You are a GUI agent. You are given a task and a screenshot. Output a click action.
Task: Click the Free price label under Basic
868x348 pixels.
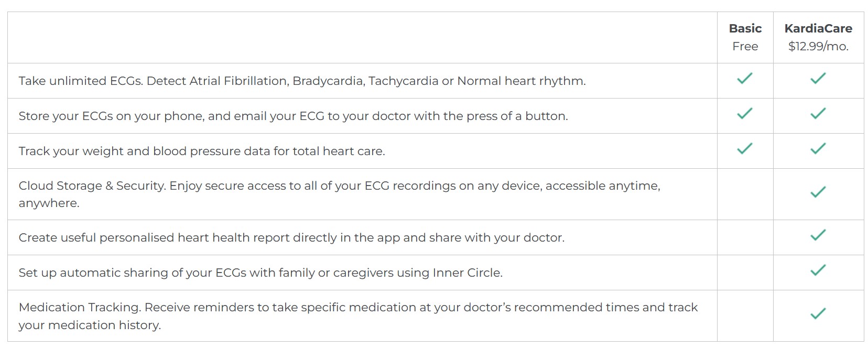[745, 46]
